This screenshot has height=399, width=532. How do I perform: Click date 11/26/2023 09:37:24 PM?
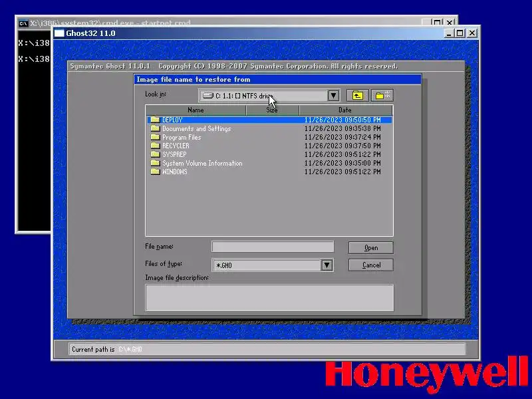[342, 137]
